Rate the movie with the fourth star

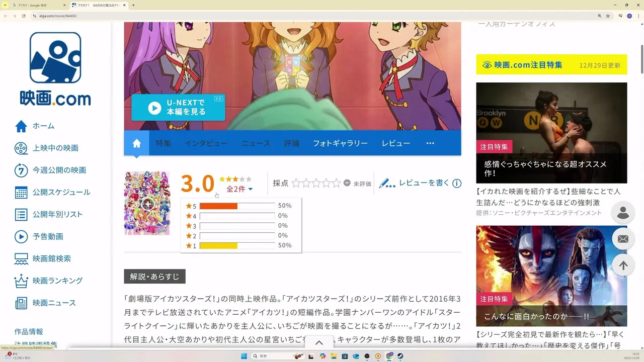click(326, 183)
